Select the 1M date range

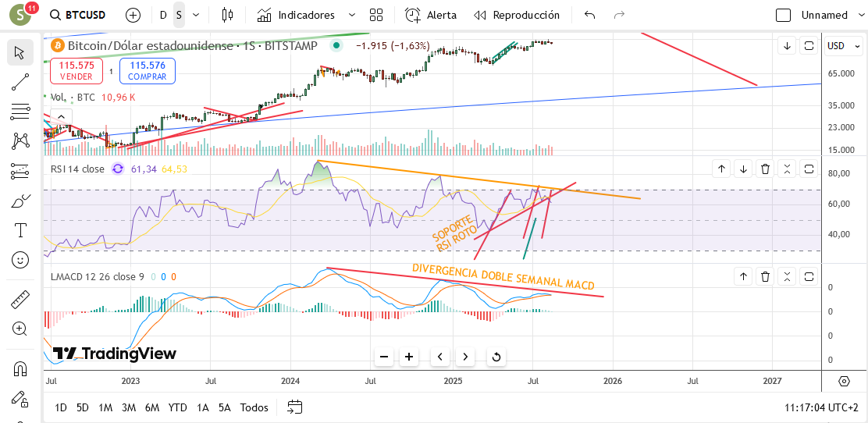pyautogui.click(x=105, y=408)
